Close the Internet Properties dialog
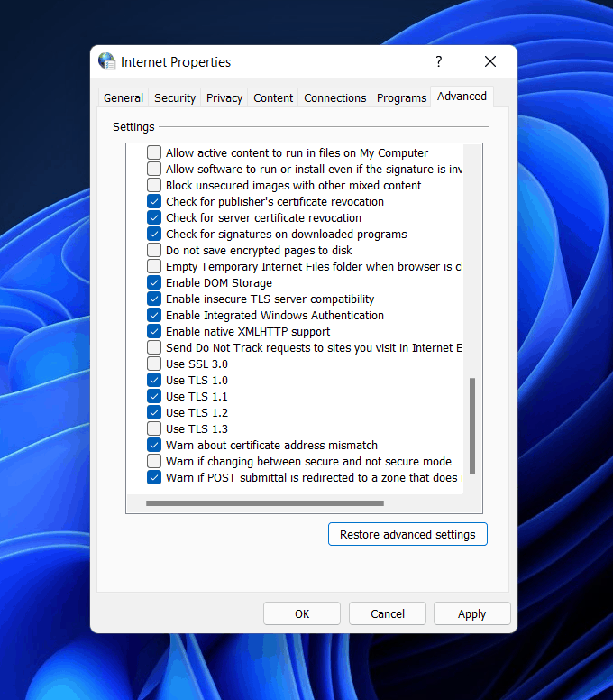This screenshot has height=700, width=613. [x=490, y=61]
